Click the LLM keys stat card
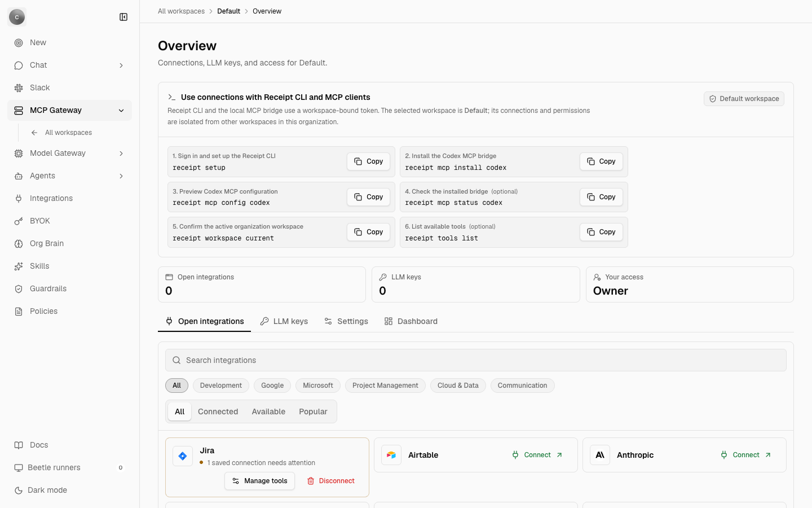This screenshot has height=508, width=812. 476,284
